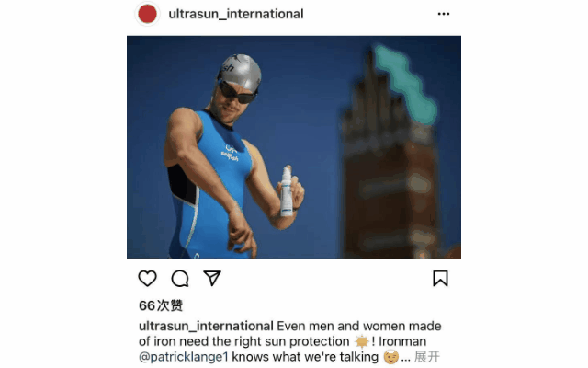Select the caption text 'Even men and women made'
588x368 pixels.
click(x=359, y=326)
